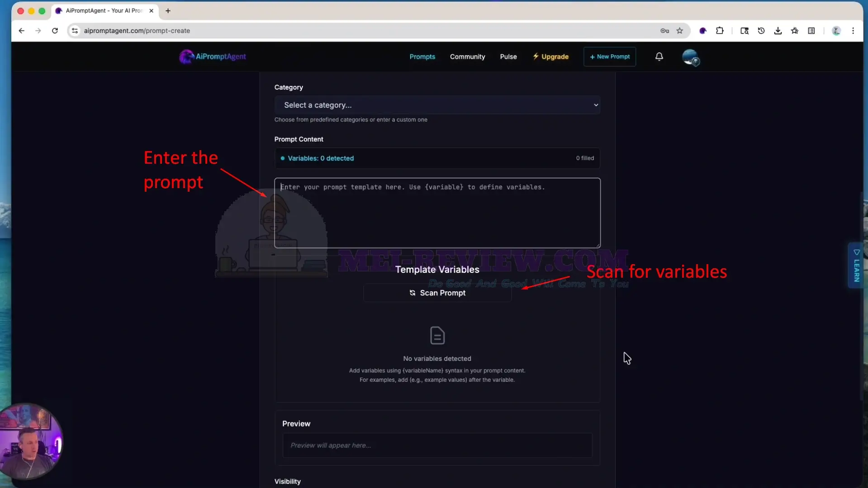This screenshot has width=868, height=488.
Task: Click the browser forward arrow
Action: (38, 31)
